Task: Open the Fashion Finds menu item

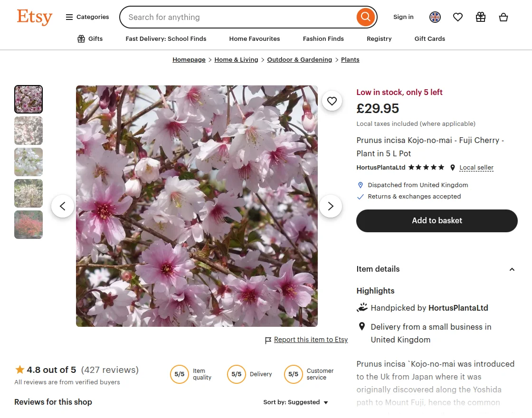Action: point(323,39)
